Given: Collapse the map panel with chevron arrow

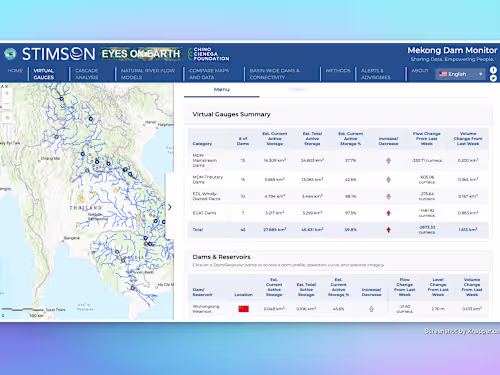Looking at the screenshot, I should pyautogui.click(x=170, y=207).
